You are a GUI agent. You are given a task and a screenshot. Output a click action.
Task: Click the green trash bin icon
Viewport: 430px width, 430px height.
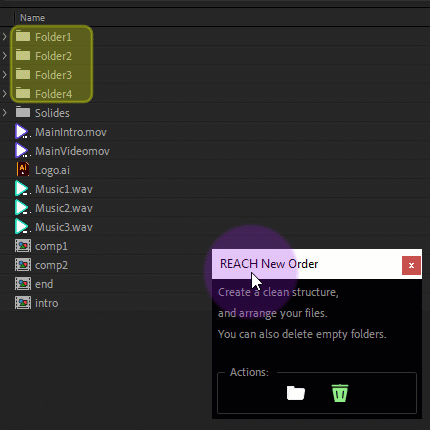point(340,393)
